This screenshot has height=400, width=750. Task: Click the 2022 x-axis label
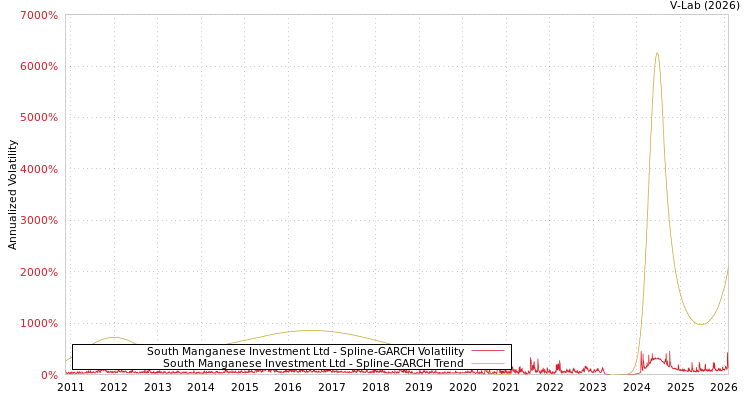click(550, 387)
